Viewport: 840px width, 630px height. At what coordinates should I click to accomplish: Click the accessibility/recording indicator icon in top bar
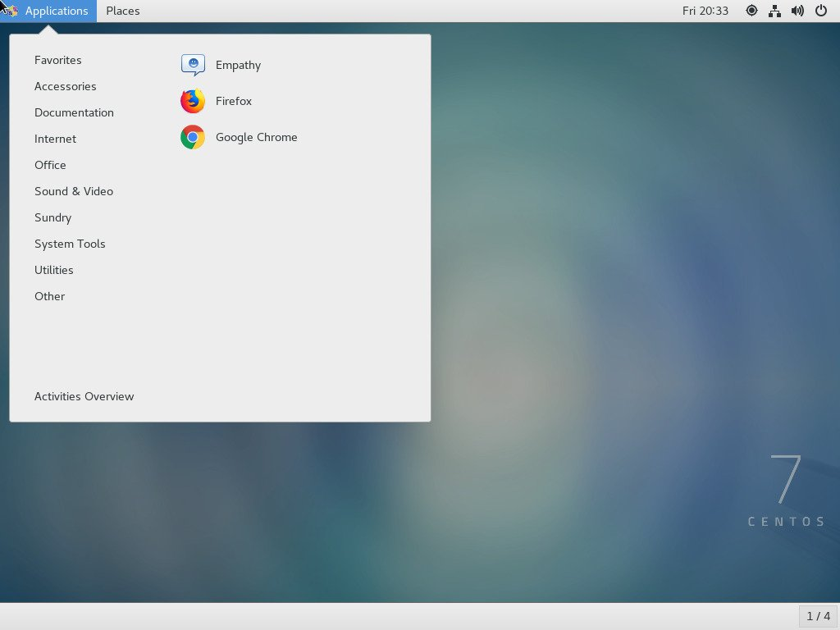pos(751,11)
